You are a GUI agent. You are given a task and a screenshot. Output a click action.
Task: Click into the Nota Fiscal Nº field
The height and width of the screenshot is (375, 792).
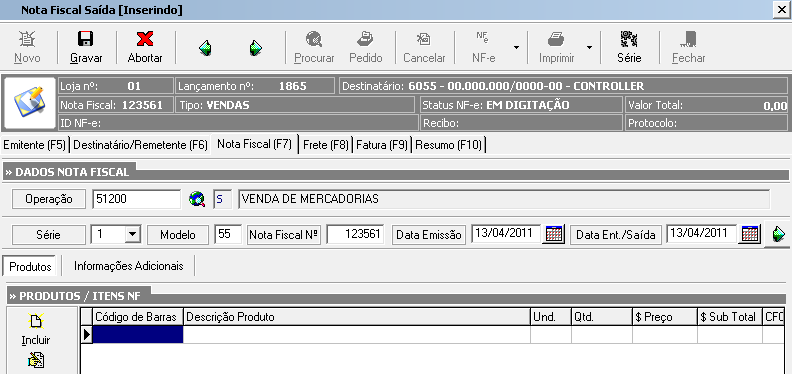pyautogui.click(x=356, y=234)
